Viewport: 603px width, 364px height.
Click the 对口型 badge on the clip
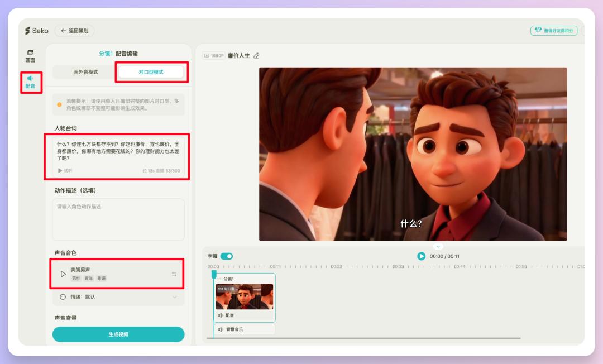(x=227, y=289)
